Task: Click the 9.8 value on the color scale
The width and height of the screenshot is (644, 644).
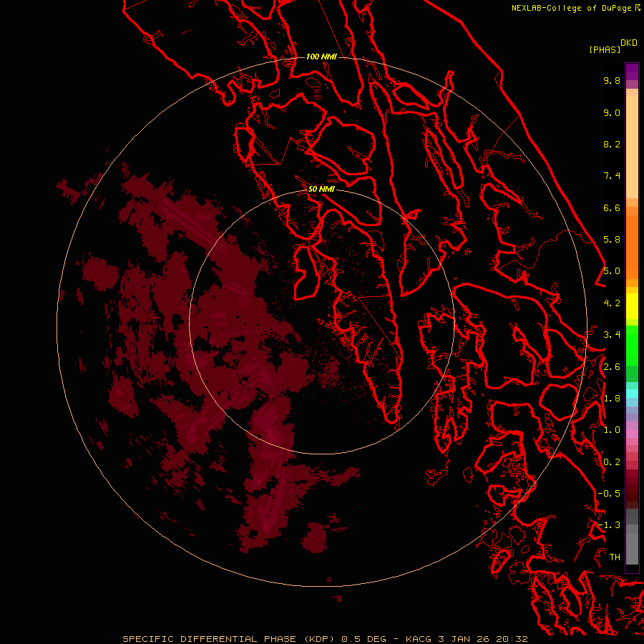Action: [612, 80]
